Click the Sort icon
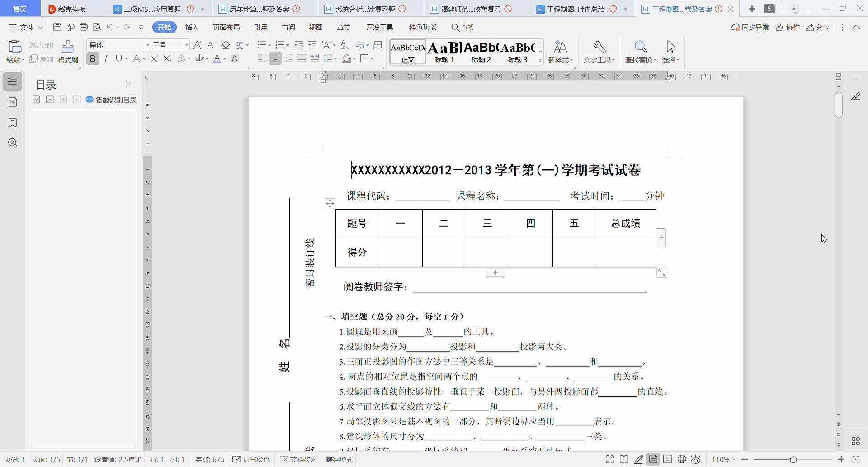Viewport: 868px width, 467px height. click(345, 45)
